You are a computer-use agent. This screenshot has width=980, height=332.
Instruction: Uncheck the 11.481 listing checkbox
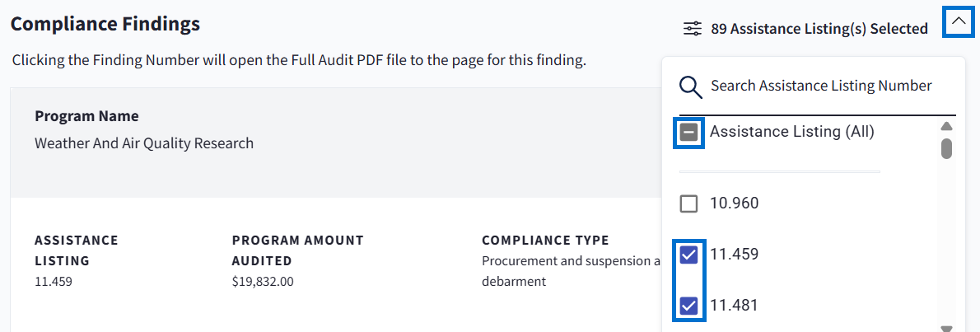pyautogui.click(x=689, y=306)
